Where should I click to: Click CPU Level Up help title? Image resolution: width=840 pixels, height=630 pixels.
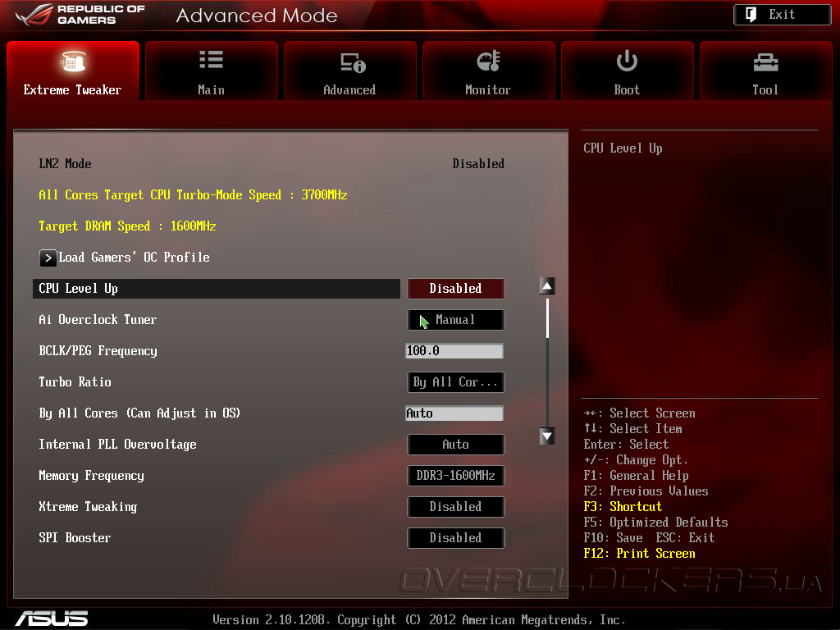tap(623, 148)
